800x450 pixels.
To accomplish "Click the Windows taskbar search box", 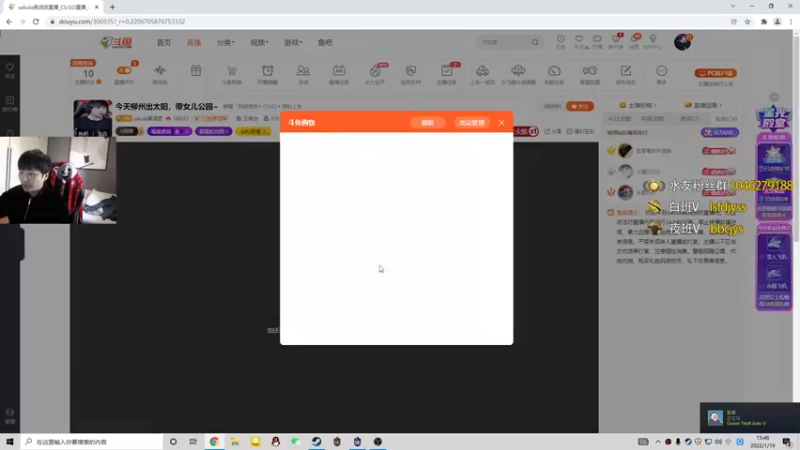I will coord(92,441).
